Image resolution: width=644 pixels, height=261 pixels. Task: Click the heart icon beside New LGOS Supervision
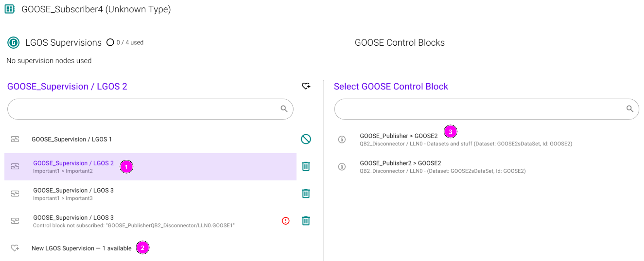click(x=15, y=248)
